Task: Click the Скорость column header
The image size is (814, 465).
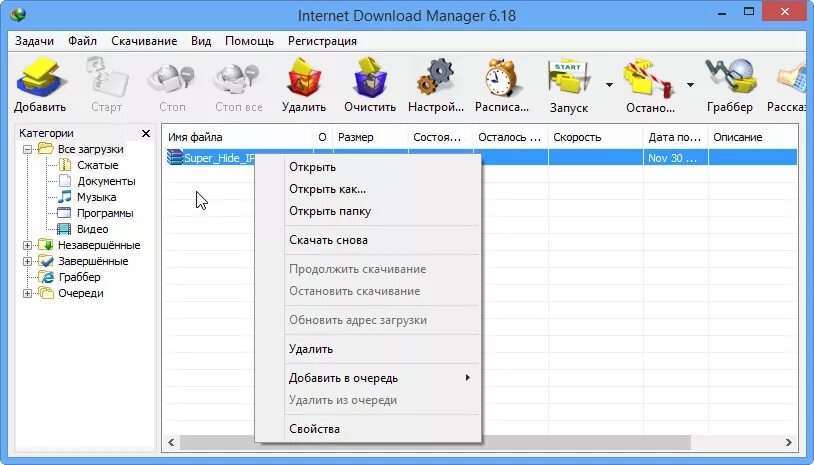Action: tap(595, 137)
